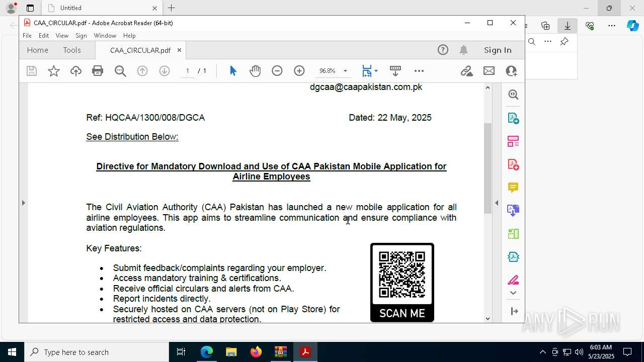644x362 pixels.
Task: Click the share with others person icon
Action: [x=511, y=71]
